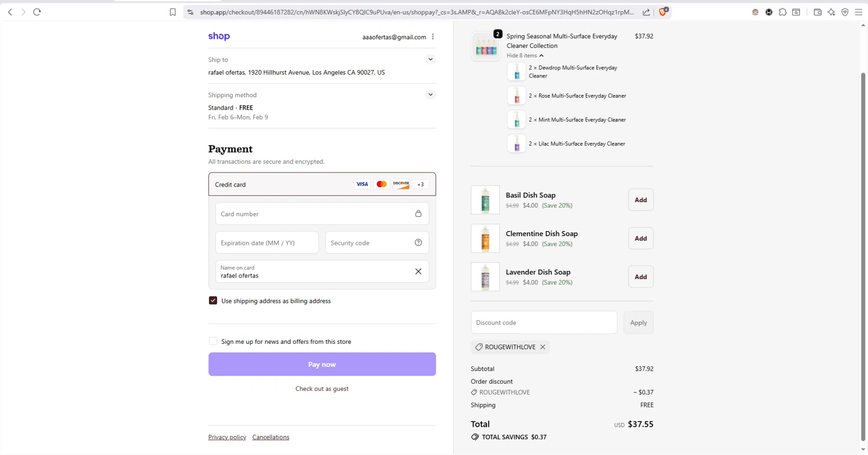Focus the Name on card field
The image size is (868, 455).
point(322,271)
